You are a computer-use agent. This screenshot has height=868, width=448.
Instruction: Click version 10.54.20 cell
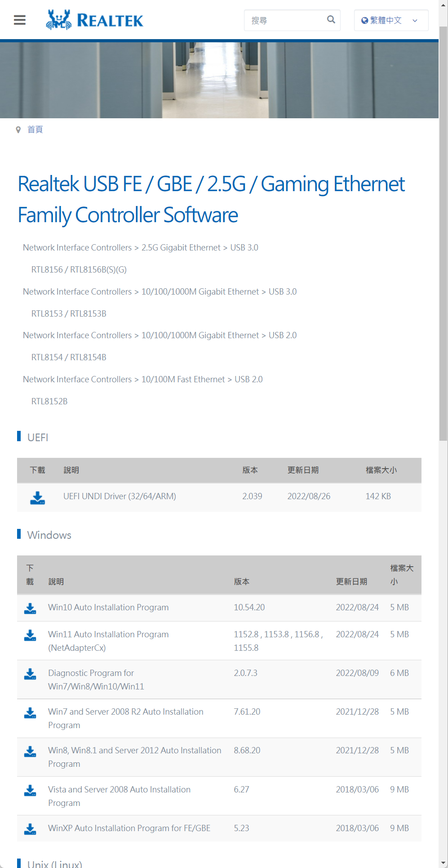[249, 607]
